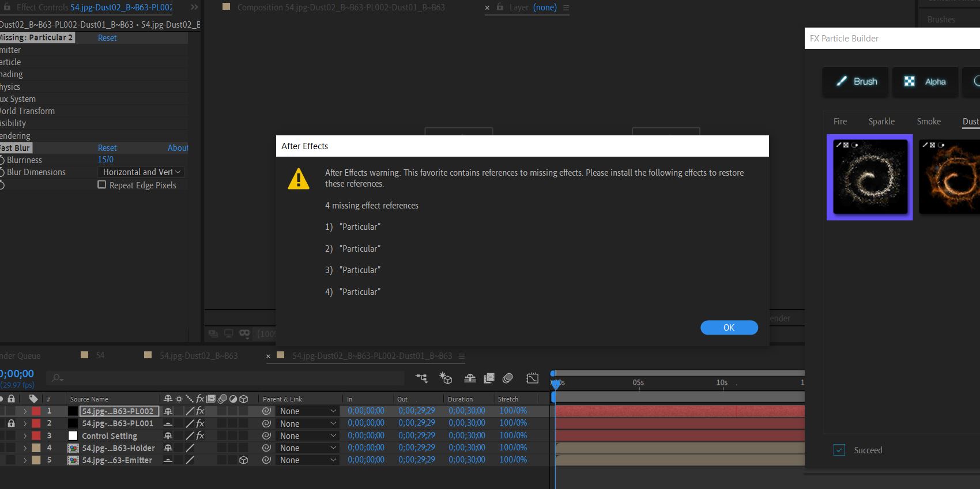Viewport: 980px width, 489px height.
Task: Toggle 3D switch for Emitter layer
Action: tap(244, 460)
